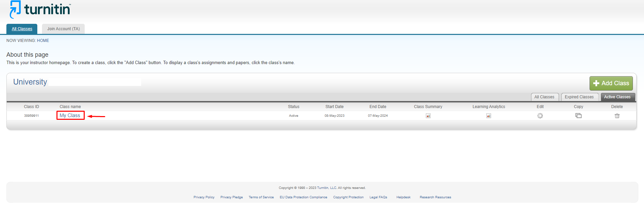
Task: Open the Privacy Policy footer link
Action: tap(204, 197)
